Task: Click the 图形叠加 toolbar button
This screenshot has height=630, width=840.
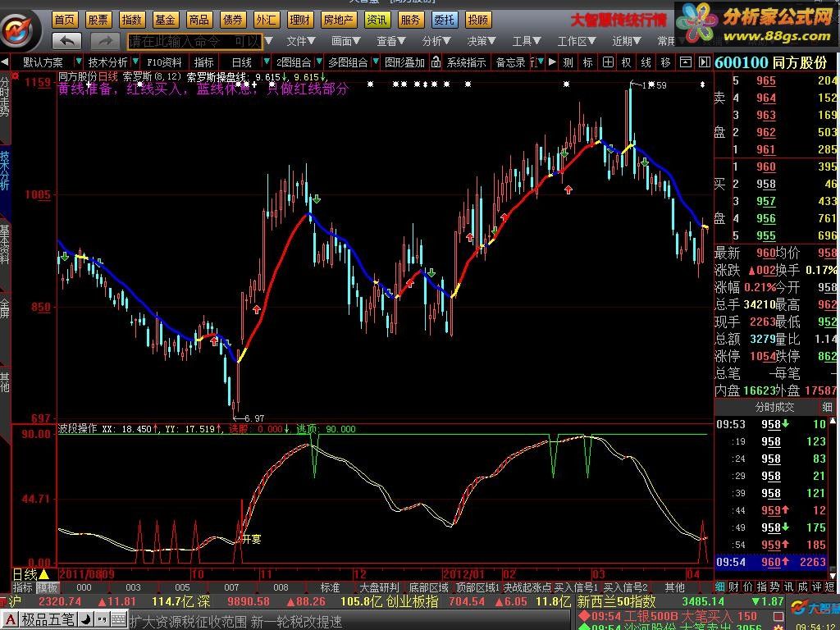Action: (x=404, y=62)
